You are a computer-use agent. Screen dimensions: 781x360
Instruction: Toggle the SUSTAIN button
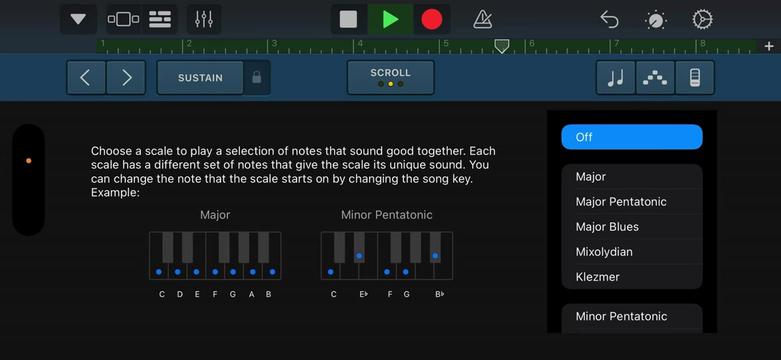pyautogui.click(x=200, y=78)
